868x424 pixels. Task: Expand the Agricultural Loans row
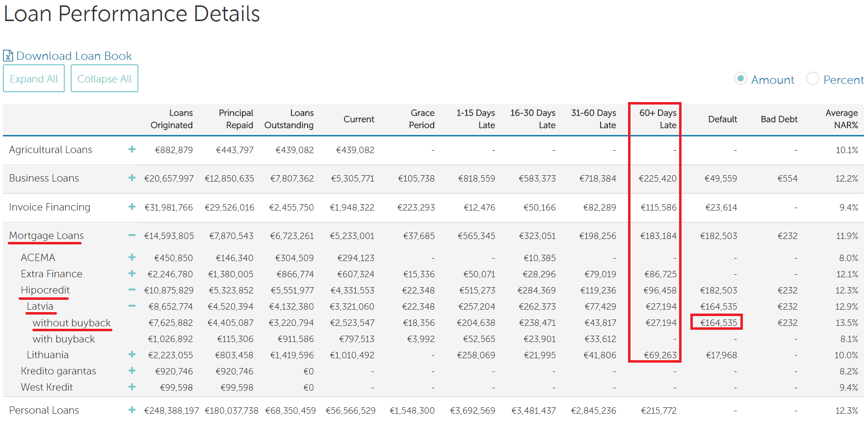(x=132, y=149)
